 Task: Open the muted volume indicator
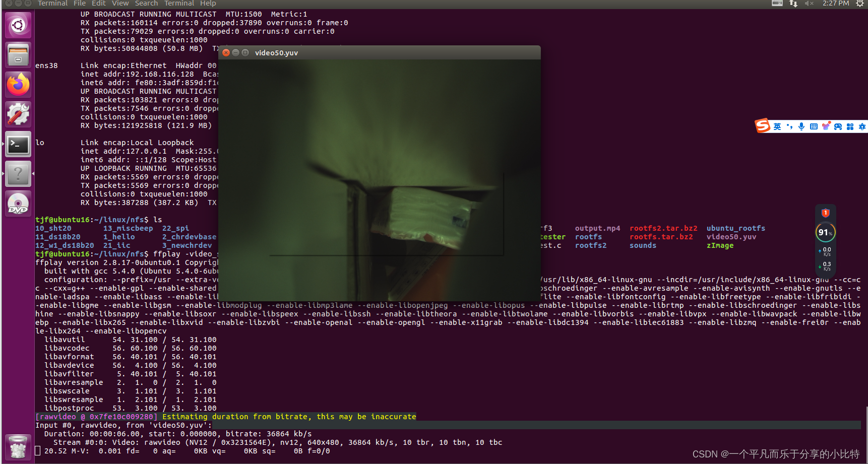coord(810,4)
